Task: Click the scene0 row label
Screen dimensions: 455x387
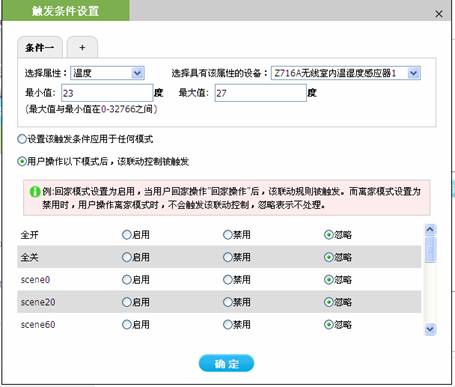Action: click(x=35, y=280)
